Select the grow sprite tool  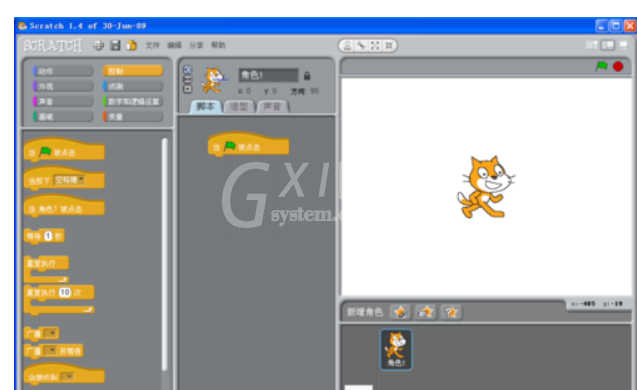375,46
